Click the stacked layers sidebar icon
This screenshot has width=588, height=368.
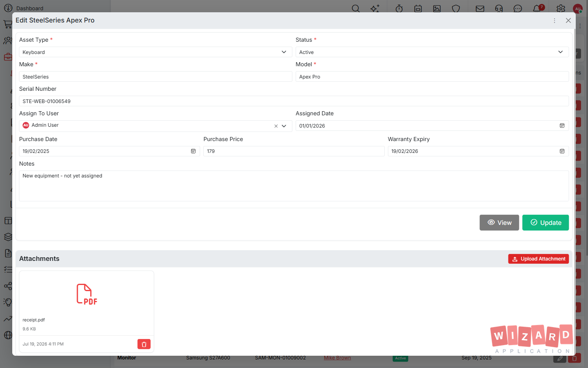[8, 237]
